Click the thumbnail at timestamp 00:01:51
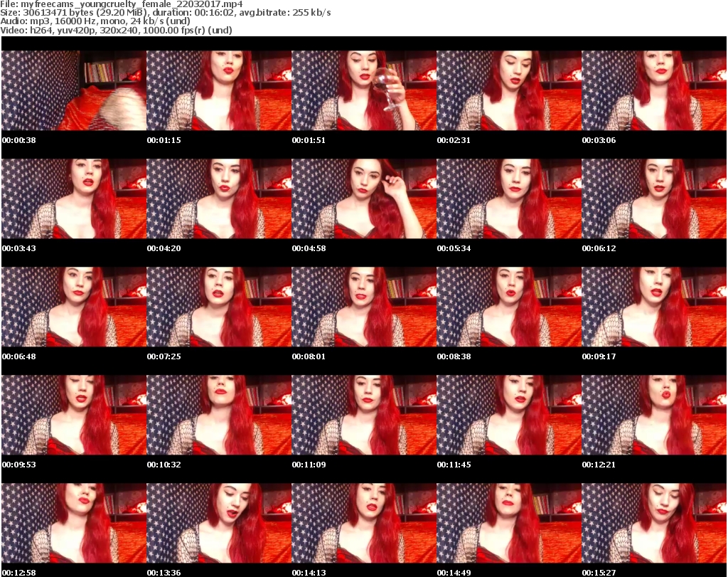The width and height of the screenshot is (728, 577). click(x=364, y=90)
